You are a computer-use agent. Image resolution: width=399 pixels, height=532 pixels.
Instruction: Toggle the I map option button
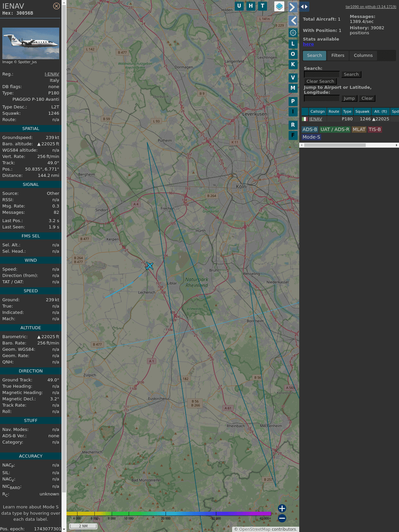pos(293,112)
